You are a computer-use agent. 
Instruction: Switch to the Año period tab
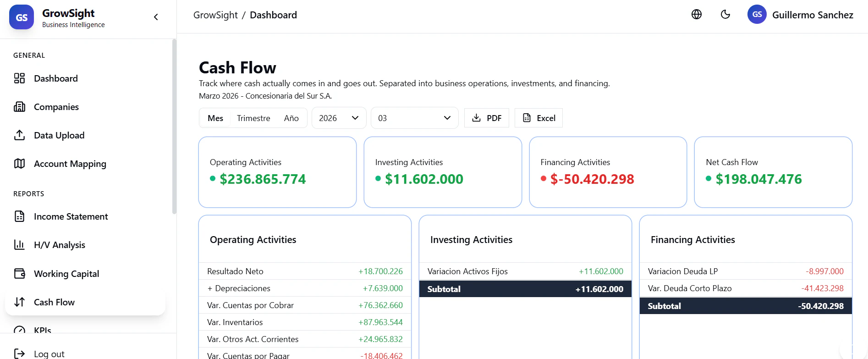tap(291, 118)
